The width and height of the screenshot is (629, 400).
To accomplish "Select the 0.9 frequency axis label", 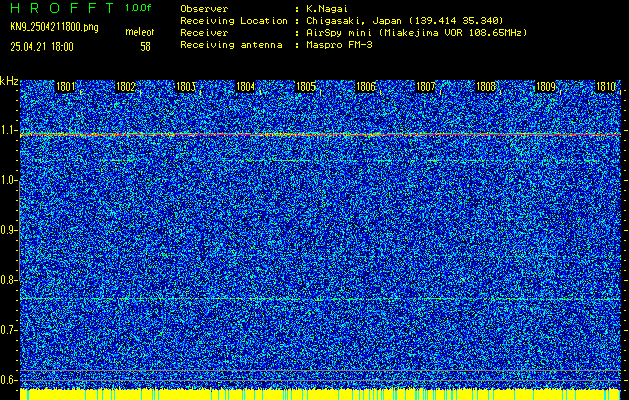I will pyautogui.click(x=8, y=230).
